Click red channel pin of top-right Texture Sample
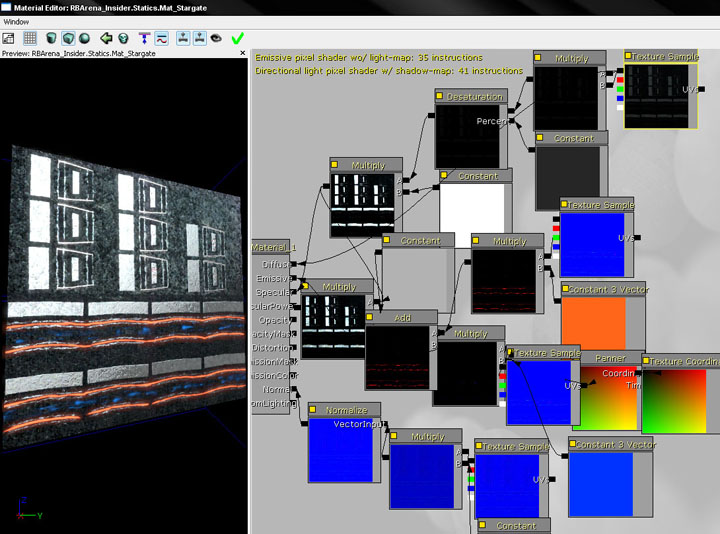Viewport: 720px width, 534px height. 620,80
